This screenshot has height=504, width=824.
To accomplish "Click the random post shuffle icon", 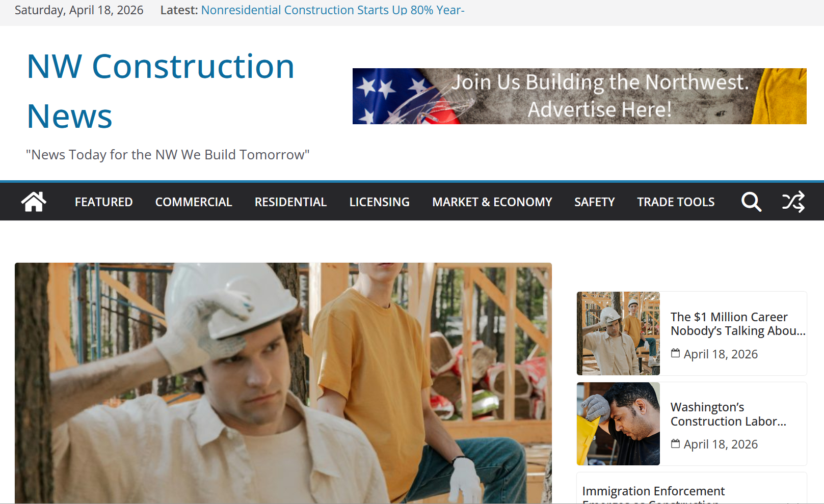I will (793, 202).
